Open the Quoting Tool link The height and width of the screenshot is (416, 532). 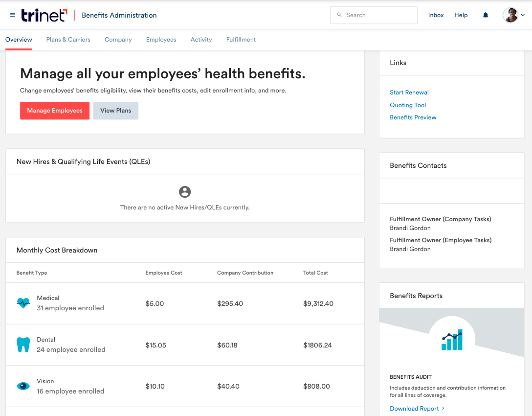408,105
